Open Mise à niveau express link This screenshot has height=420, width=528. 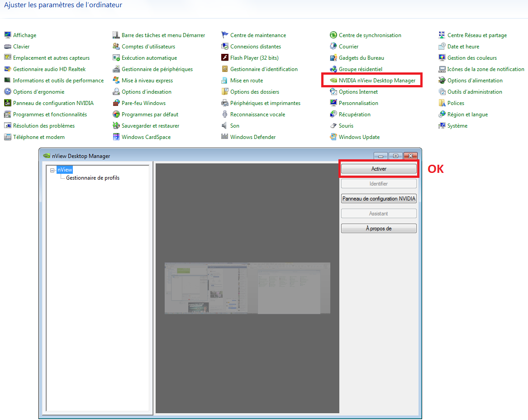[x=147, y=81]
